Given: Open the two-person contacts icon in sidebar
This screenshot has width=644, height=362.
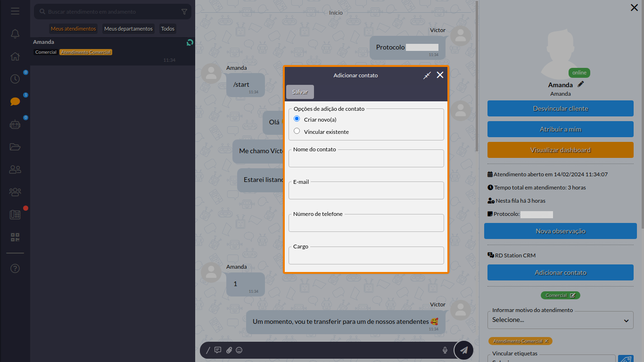Looking at the screenshot, I should click(15, 169).
